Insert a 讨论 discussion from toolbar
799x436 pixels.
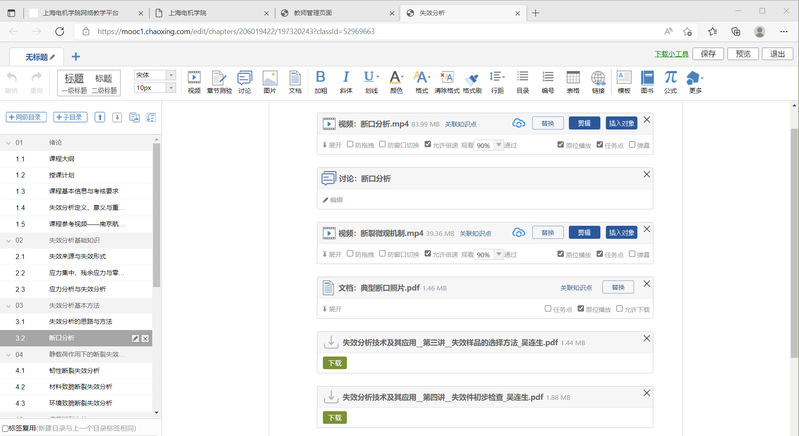[x=245, y=81]
